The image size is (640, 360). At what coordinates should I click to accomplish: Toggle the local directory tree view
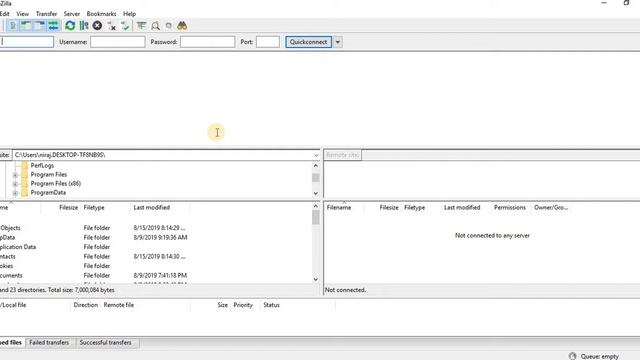[x=26, y=26]
